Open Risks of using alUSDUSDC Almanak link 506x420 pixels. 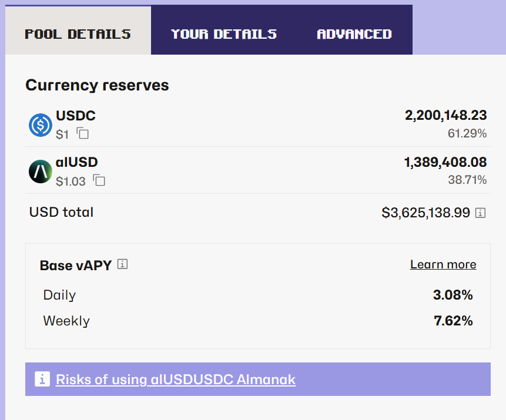(x=176, y=379)
